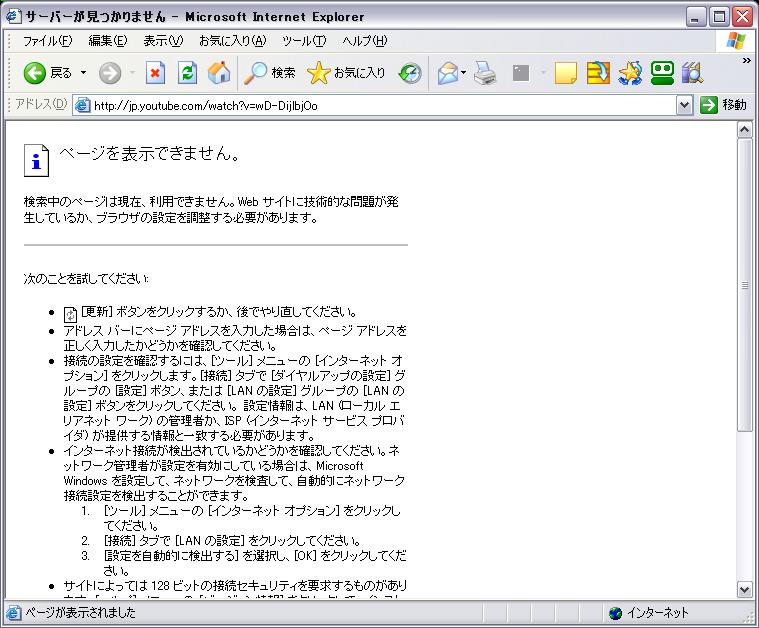Open the Favorites (お気に入り) star button
Viewport: 759px width, 628px height.
coord(346,73)
